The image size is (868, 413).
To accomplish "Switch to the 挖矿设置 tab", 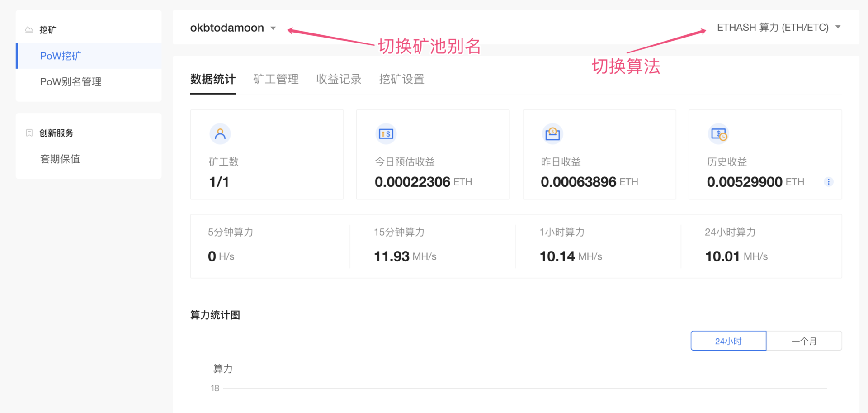I will (401, 80).
